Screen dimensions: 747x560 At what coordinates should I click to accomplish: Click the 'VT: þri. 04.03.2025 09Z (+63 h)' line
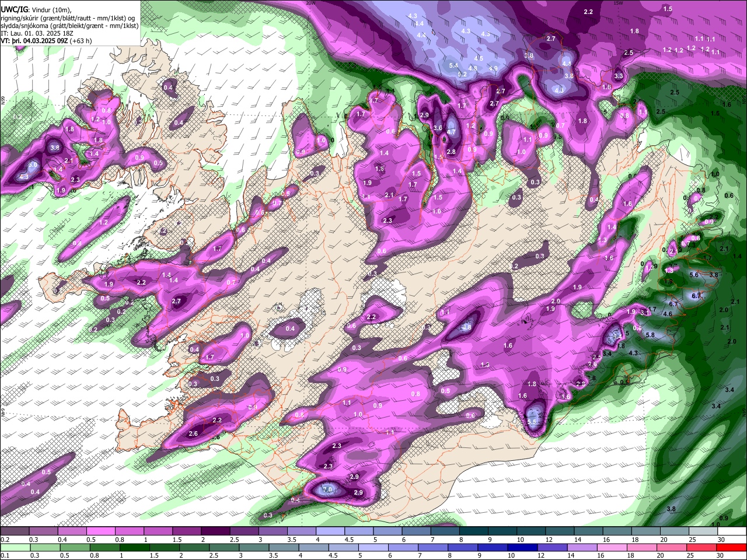[x=46, y=41]
